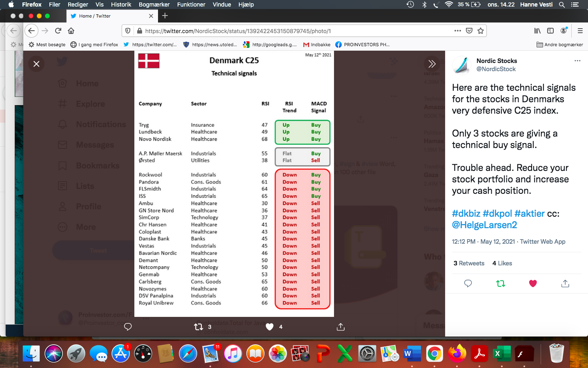Open the Rediger menu

(78, 4)
